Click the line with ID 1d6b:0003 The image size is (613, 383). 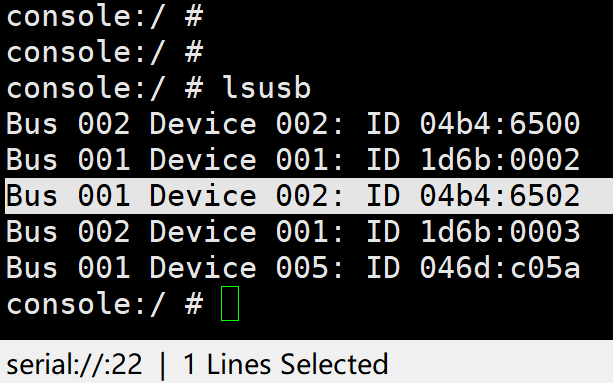293,232
